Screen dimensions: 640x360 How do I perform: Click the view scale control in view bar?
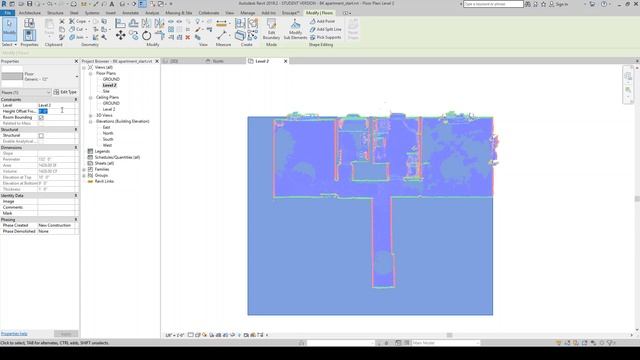point(175,335)
